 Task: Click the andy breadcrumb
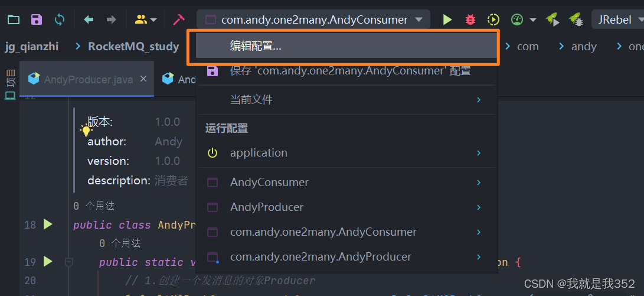pos(584,47)
